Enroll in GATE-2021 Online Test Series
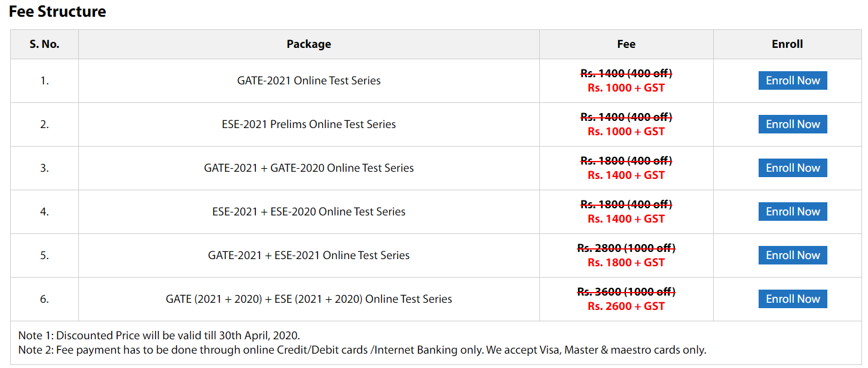The height and width of the screenshot is (368, 868). tap(793, 80)
